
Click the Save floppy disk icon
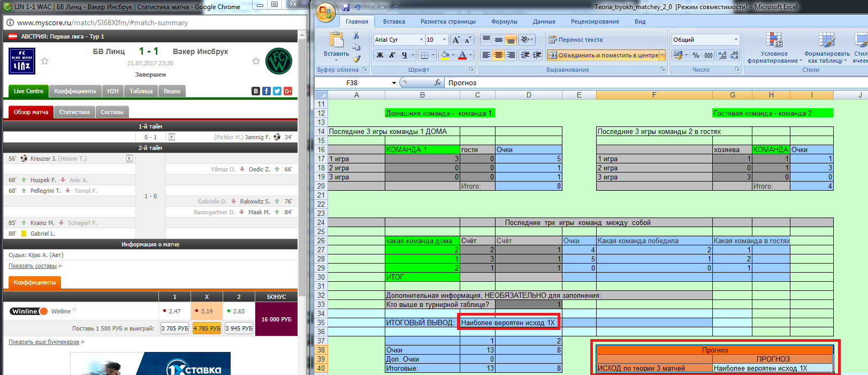pyautogui.click(x=346, y=7)
